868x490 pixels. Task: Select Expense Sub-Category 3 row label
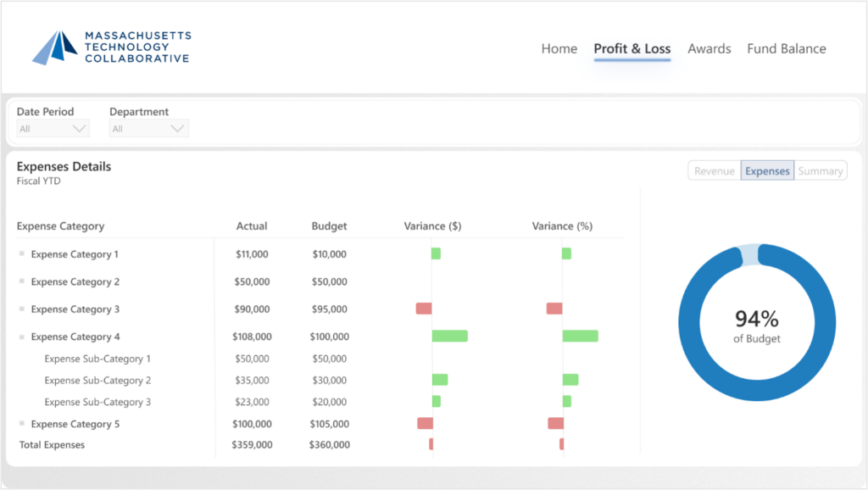coord(97,402)
